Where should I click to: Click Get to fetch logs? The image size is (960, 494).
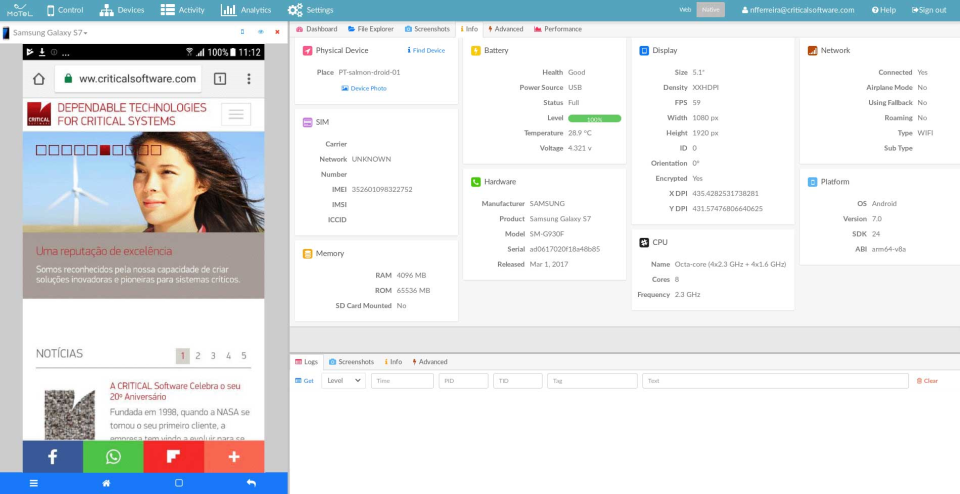coord(304,381)
